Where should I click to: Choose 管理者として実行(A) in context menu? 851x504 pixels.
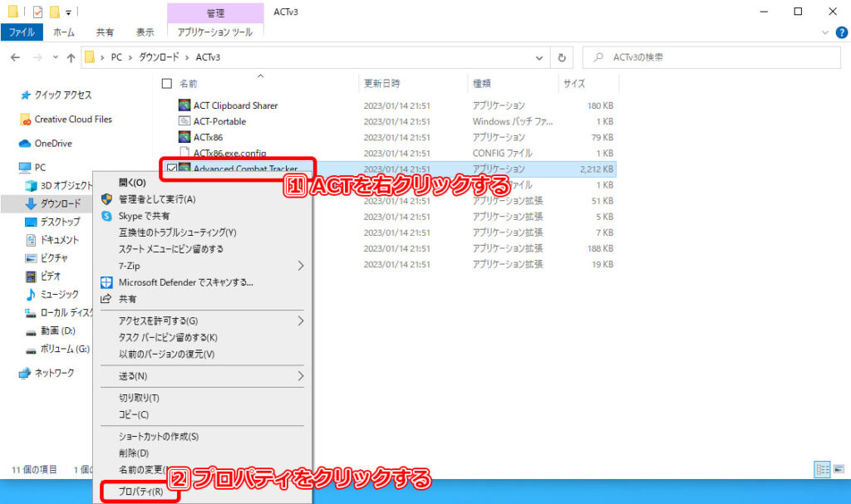tap(157, 199)
